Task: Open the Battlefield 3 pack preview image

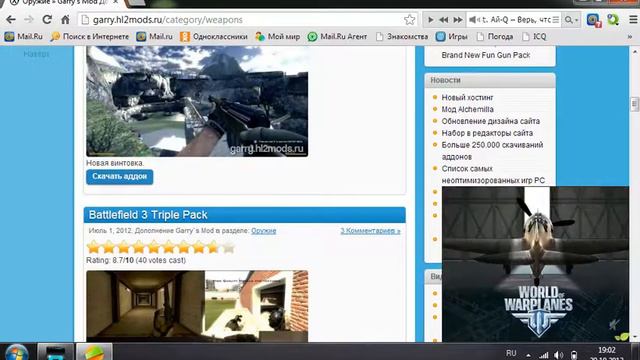Action: 197,306
